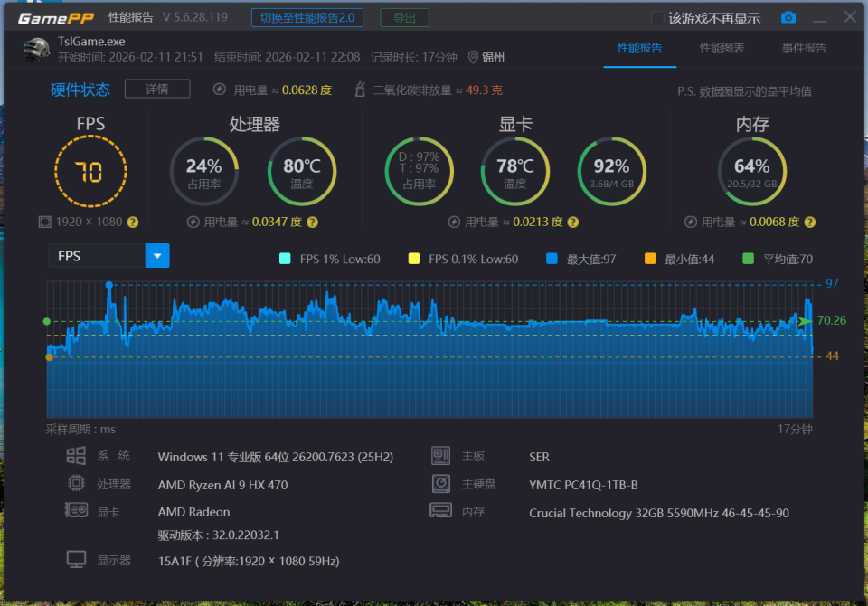The image size is (868, 606).
Task: Click the 记录时长: 17分钟 text
Action: point(413,57)
